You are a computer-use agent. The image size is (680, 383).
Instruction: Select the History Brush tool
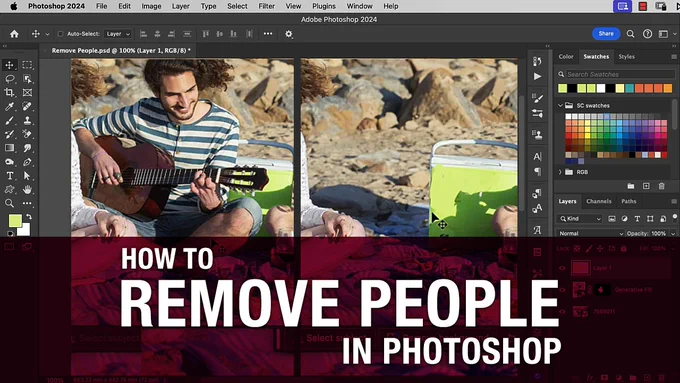tap(9, 134)
